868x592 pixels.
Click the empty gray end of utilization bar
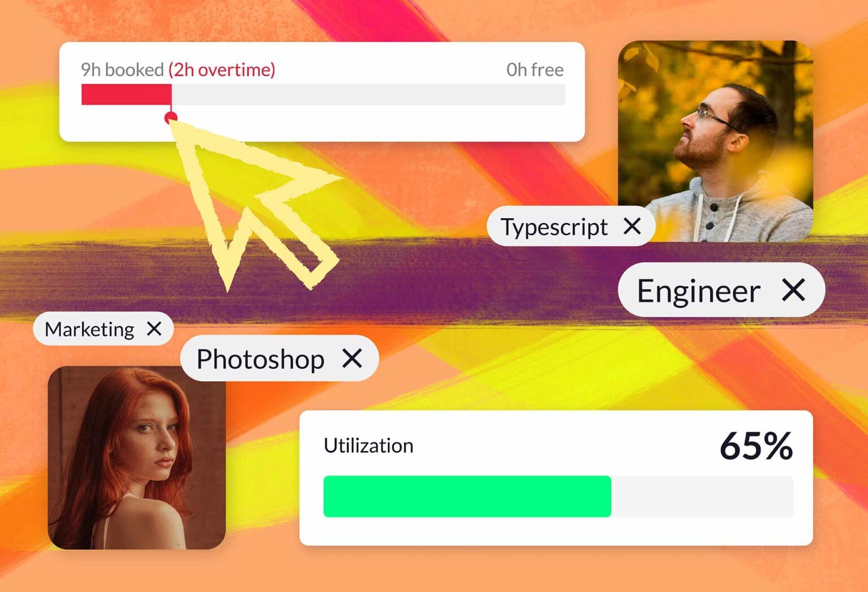[702, 497]
